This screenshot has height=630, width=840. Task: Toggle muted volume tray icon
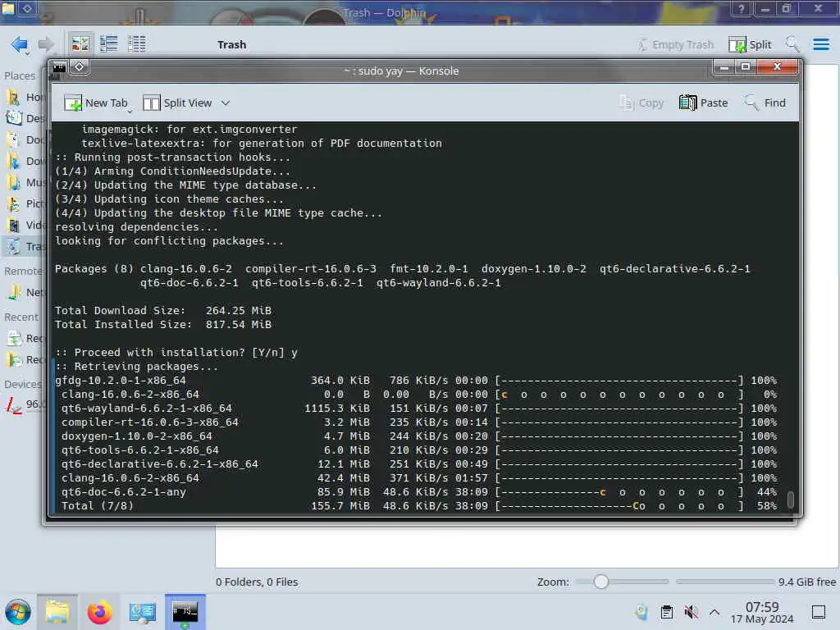coord(691,612)
